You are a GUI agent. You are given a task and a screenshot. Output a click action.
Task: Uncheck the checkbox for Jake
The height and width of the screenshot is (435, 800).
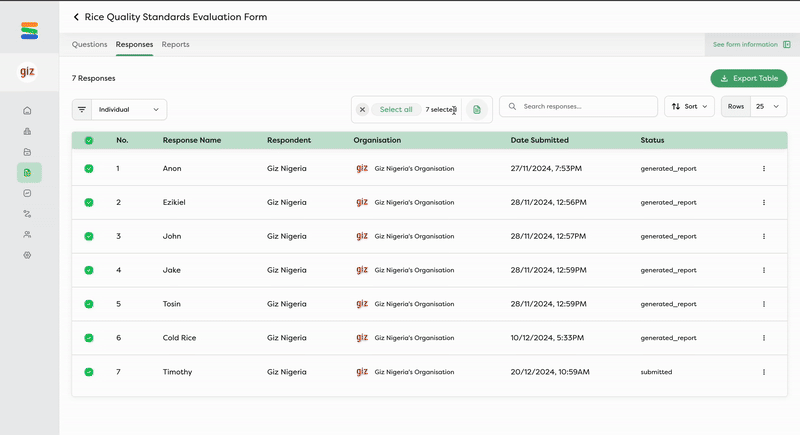(x=89, y=270)
